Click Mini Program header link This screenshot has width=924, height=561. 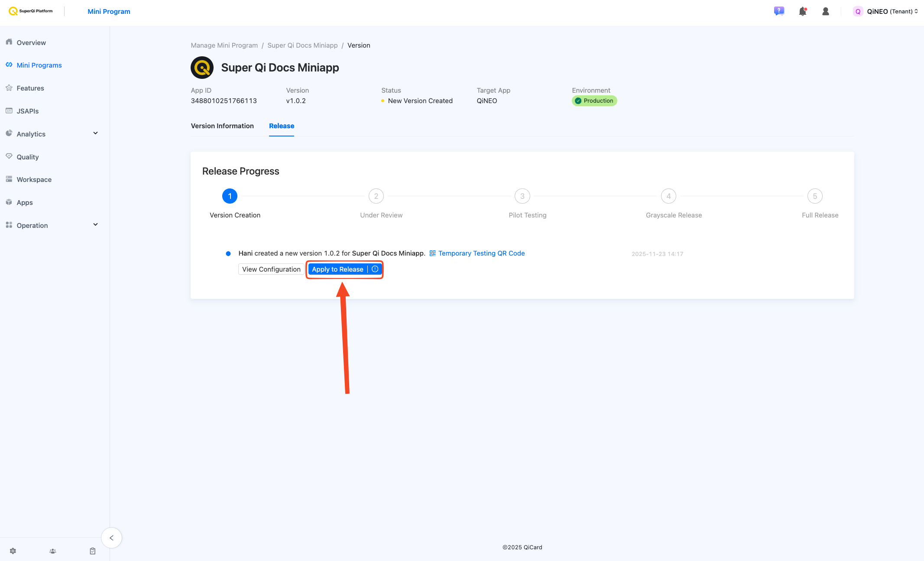click(x=109, y=12)
